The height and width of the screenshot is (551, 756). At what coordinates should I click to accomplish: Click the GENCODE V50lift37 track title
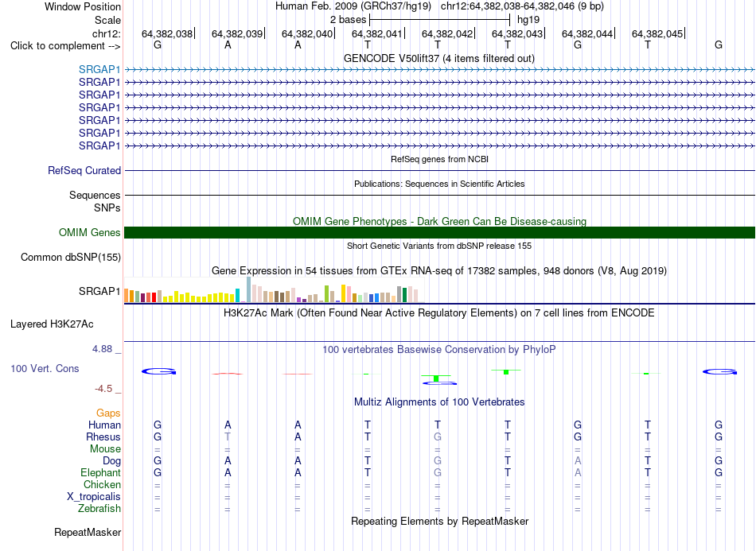click(439, 59)
